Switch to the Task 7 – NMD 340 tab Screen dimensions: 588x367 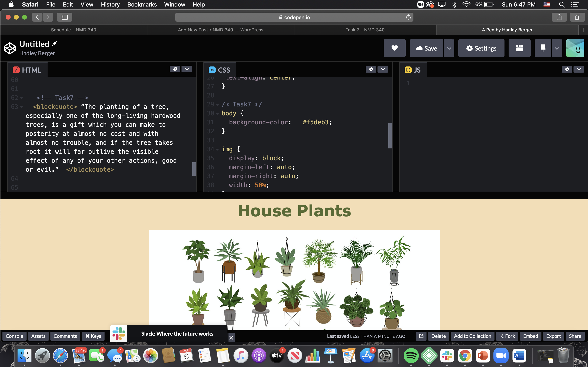coord(365,30)
